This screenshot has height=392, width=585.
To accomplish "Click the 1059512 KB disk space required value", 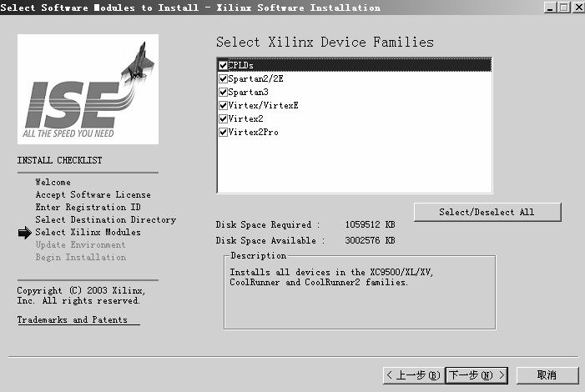I will pos(370,224).
